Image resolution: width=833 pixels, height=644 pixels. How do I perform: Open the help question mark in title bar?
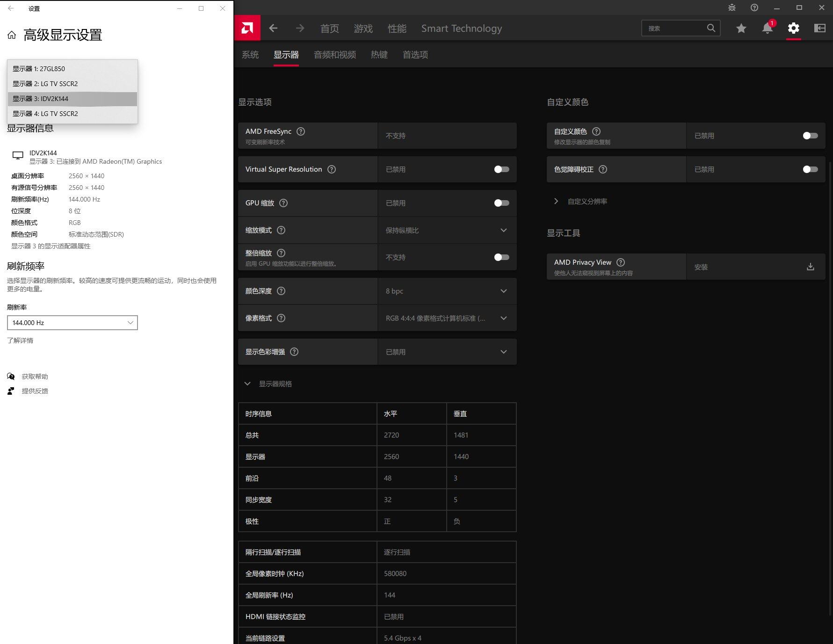[x=754, y=7]
